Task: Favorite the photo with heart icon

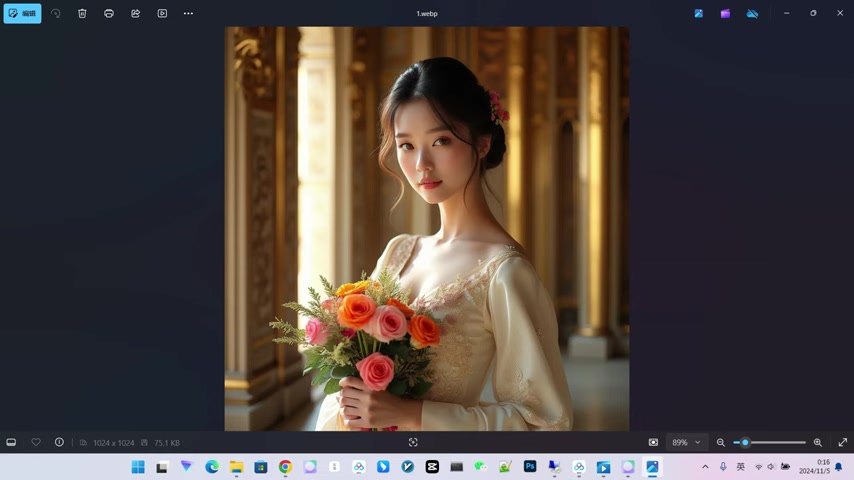Action: pyautogui.click(x=36, y=442)
